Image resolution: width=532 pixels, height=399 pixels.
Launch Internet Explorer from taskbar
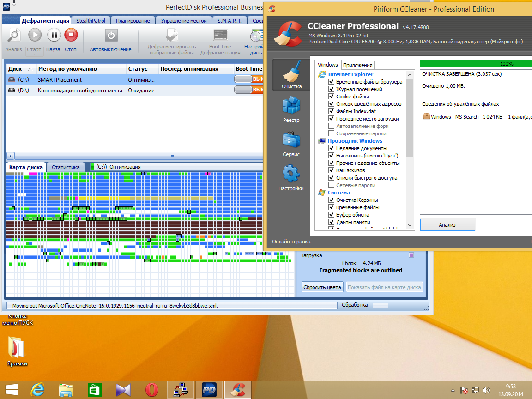(x=37, y=390)
